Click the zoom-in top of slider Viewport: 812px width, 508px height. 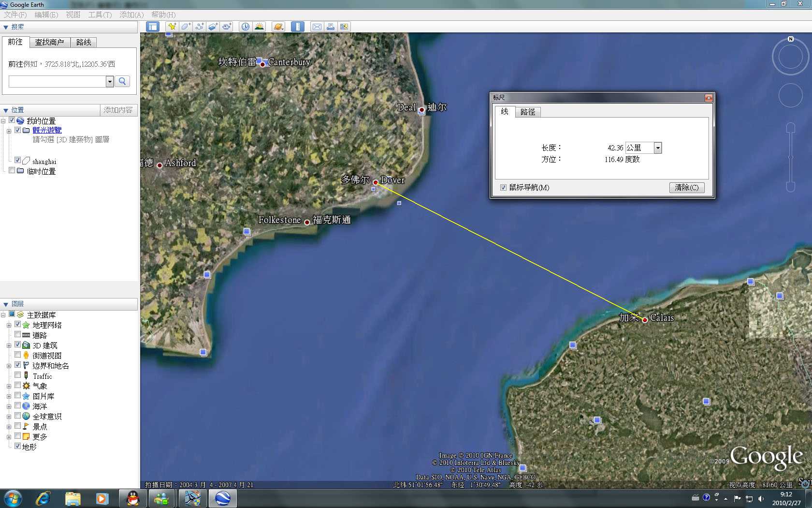click(791, 127)
